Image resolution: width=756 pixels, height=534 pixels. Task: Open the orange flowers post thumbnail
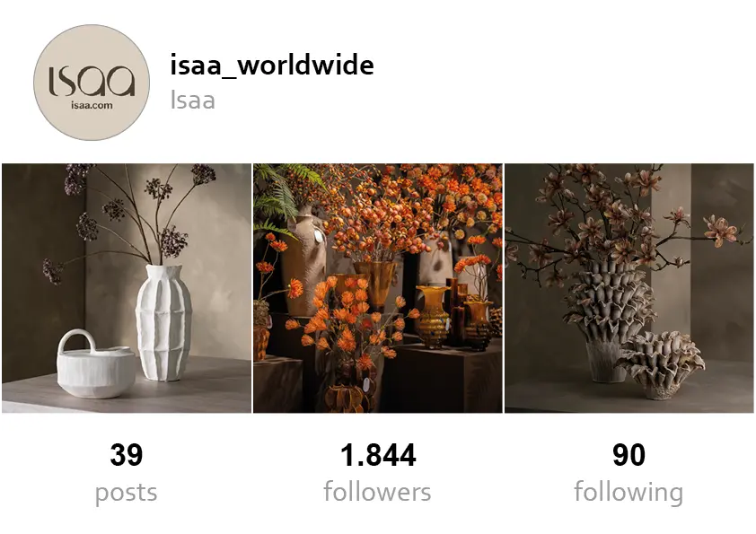click(x=378, y=288)
